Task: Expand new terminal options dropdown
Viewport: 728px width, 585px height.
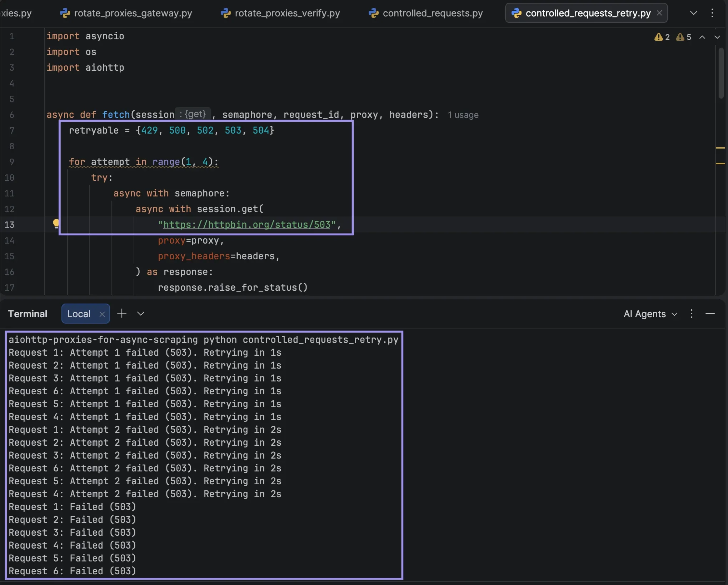Action: click(x=141, y=313)
